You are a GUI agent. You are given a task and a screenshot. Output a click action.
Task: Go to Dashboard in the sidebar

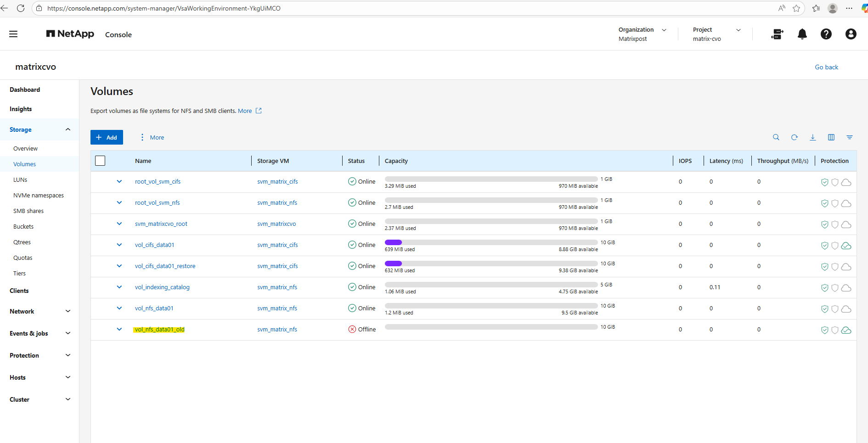pyautogui.click(x=25, y=90)
